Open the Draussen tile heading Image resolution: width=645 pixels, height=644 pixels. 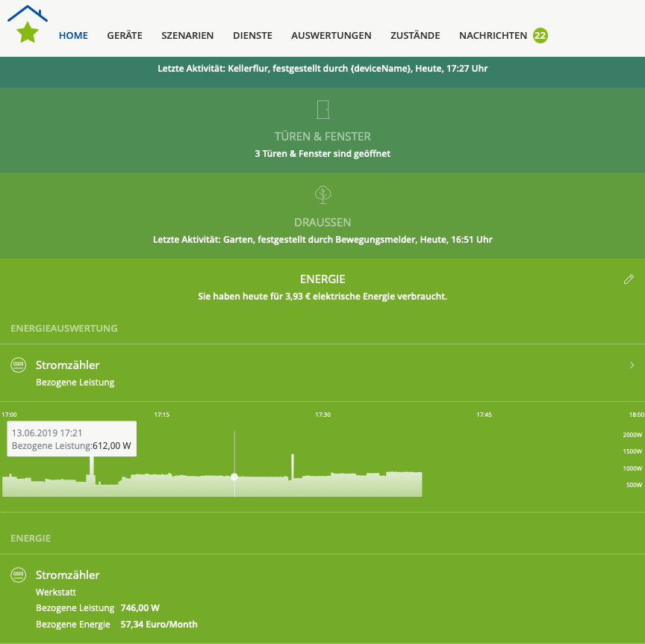(322, 223)
